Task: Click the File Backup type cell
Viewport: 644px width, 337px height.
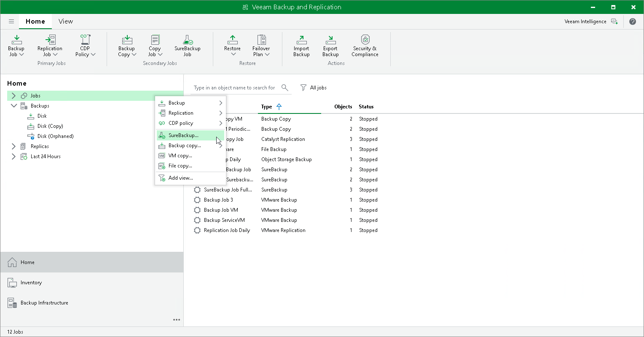Action: point(274,149)
